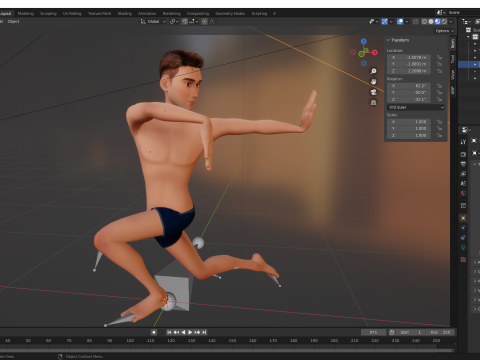Go to the Animation workspace tab
This screenshot has width=480, height=360.
pos(147,13)
